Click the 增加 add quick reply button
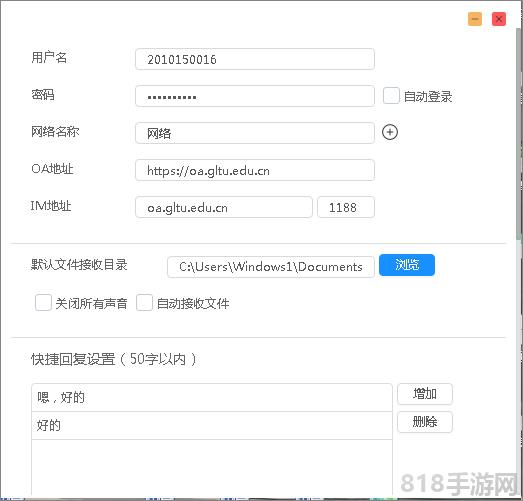This screenshot has width=523, height=501. [425, 394]
